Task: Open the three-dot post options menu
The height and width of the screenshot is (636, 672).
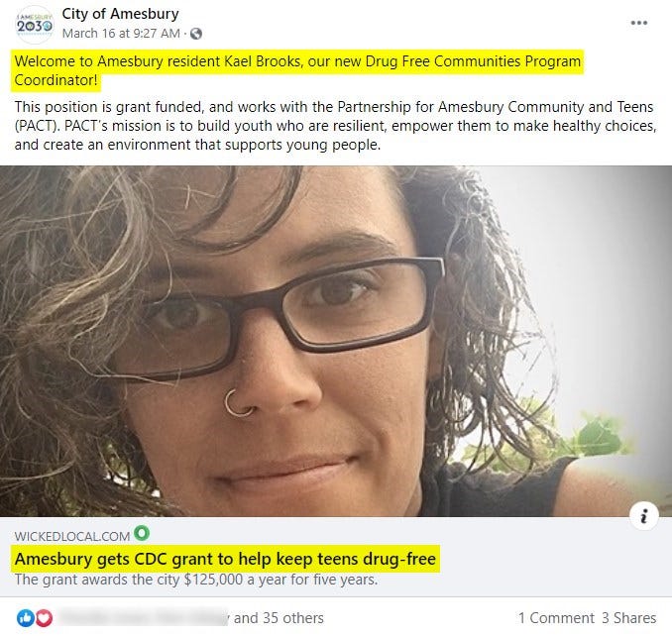Action: pos(638,23)
